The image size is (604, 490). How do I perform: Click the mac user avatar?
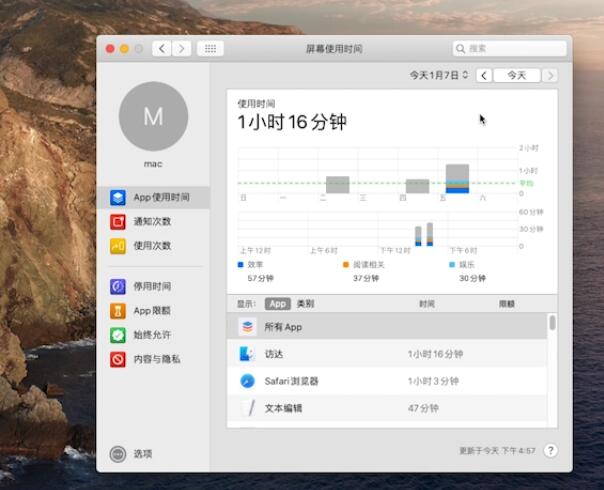[x=153, y=116]
